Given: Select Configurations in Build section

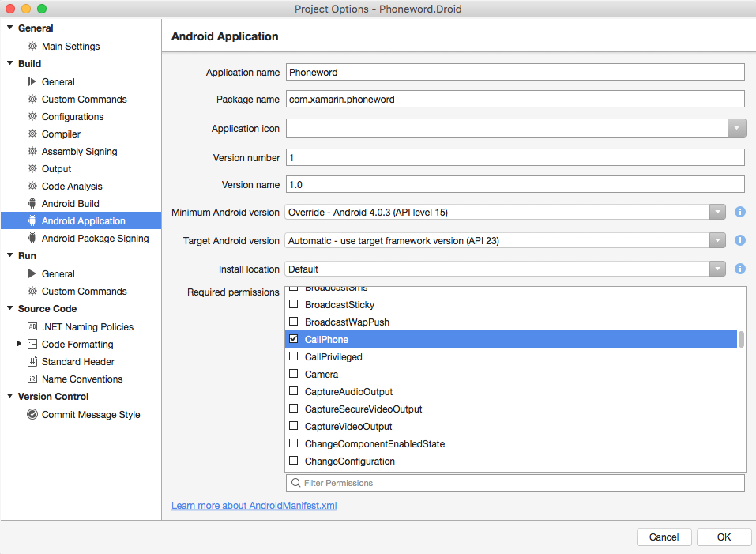Looking at the screenshot, I should click(x=73, y=117).
